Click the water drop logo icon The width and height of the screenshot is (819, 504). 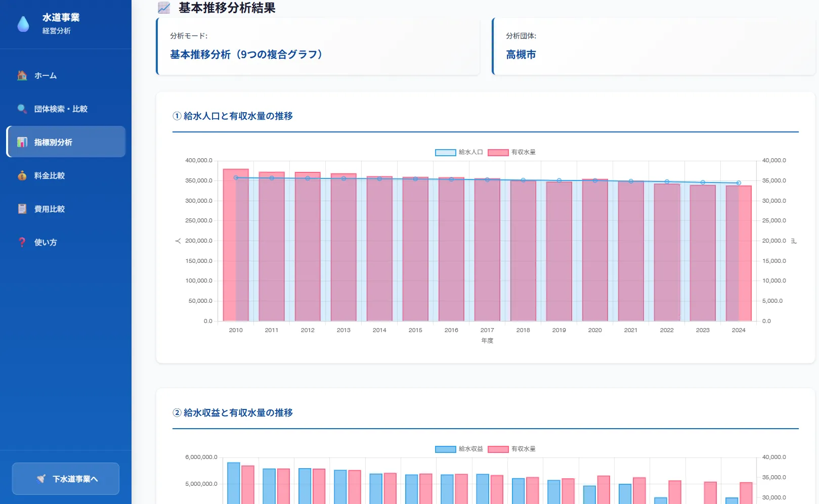(23, 24)
